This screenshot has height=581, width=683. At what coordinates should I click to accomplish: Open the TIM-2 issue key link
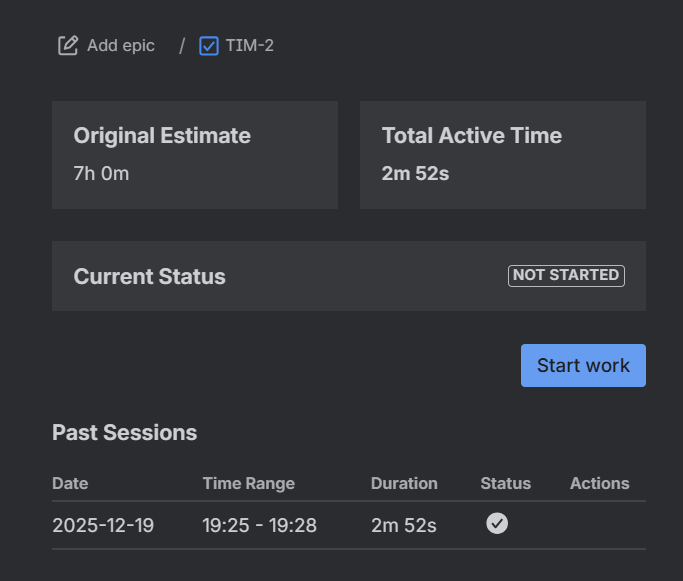pos(250,45)
